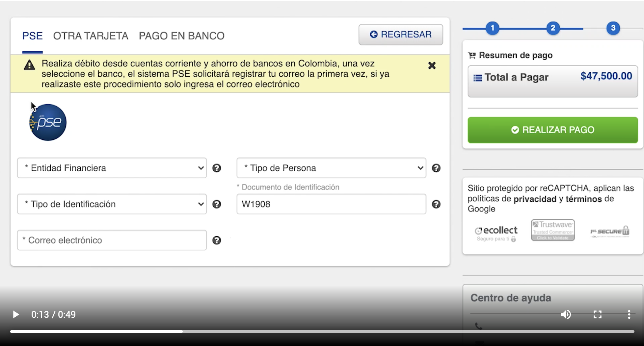
Task: Go back with the REGRESAR button
Action: point(401,35)
